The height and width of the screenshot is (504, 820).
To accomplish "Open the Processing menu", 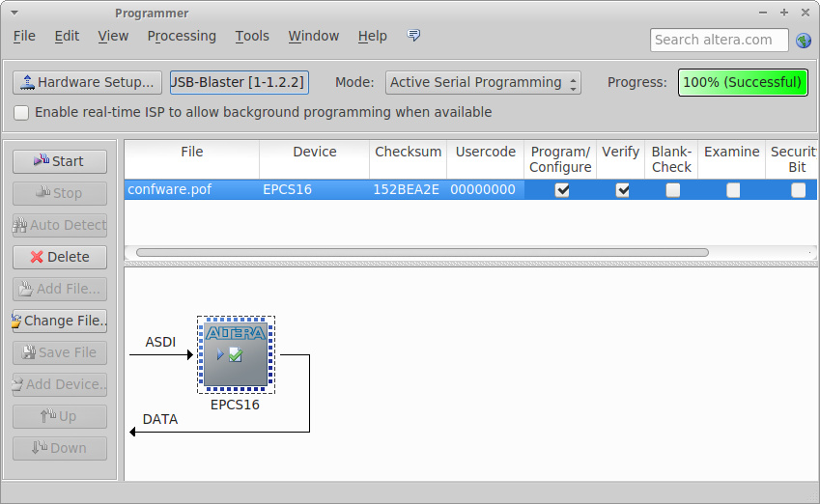I will [x=182, y=36].
